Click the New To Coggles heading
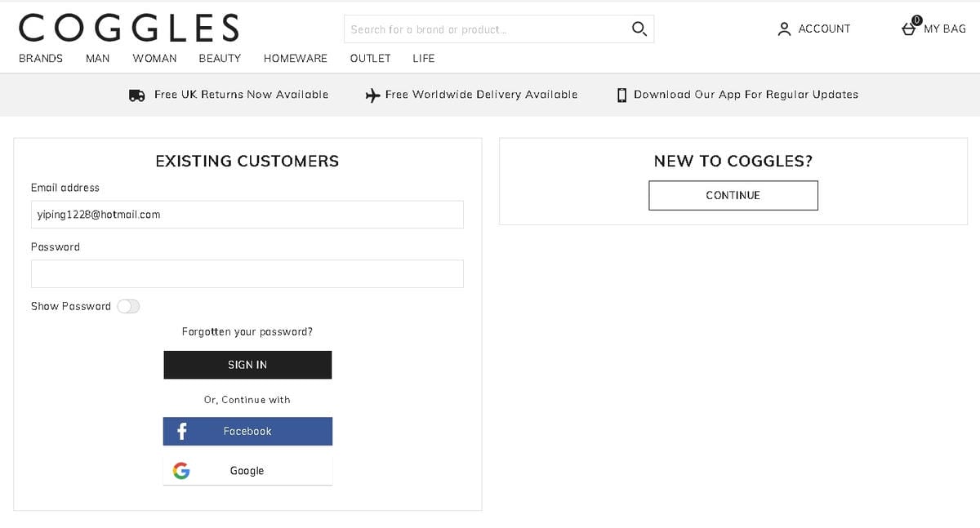This screenshot has width=980, height=528. pyautogui.click(x=733, y=161)
